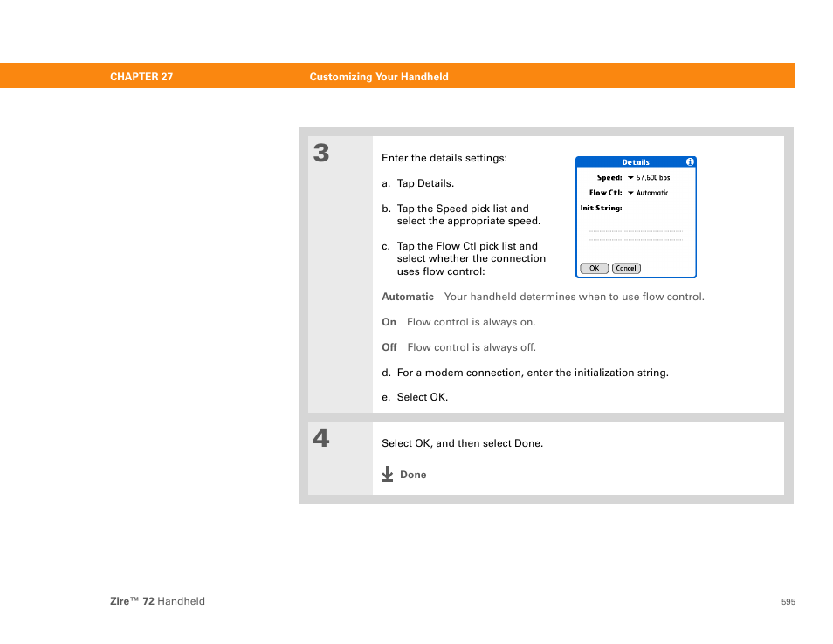Select the '57,600 bps' speed value
The image size is (833, 644).
(x=653, y=178)
